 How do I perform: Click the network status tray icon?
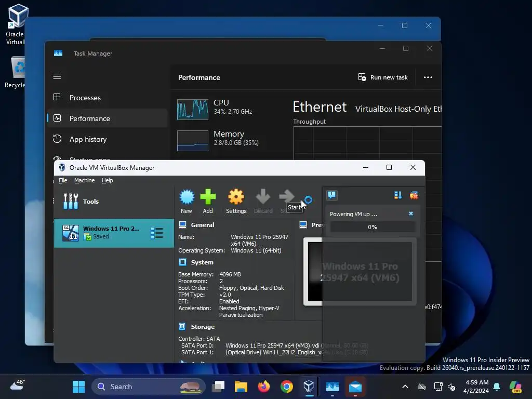tap(438, 387)
